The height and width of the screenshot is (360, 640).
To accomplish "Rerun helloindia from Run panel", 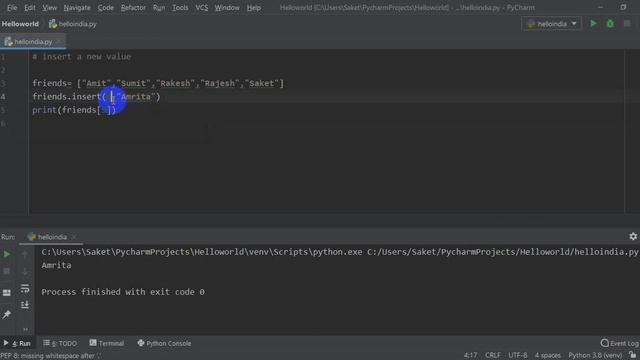I will (7, 254).
